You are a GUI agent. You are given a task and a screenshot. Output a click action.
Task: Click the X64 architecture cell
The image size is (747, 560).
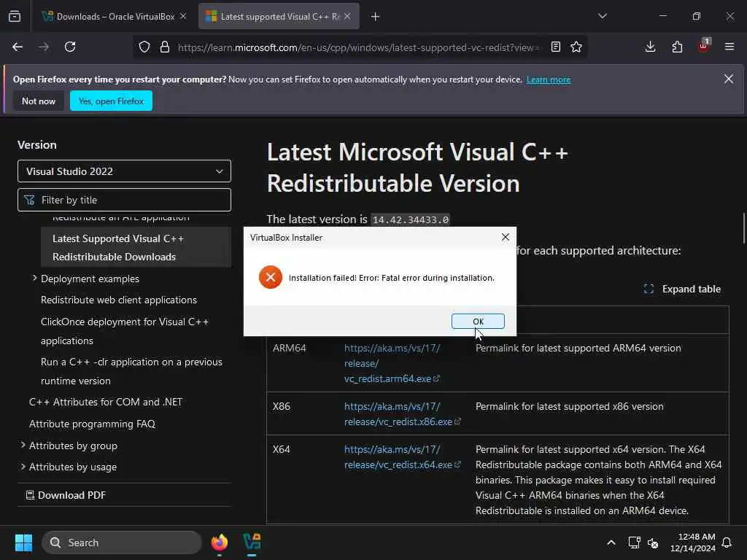tap(281, 449)
